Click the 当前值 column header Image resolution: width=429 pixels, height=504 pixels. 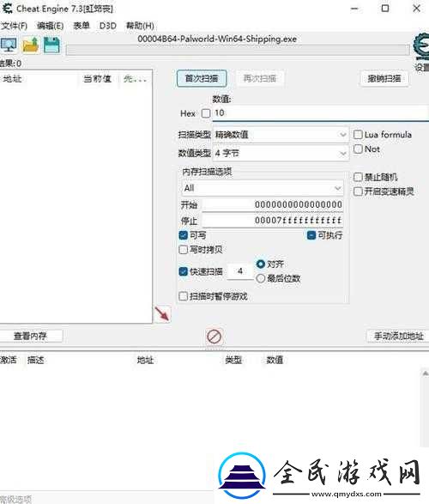97,79
